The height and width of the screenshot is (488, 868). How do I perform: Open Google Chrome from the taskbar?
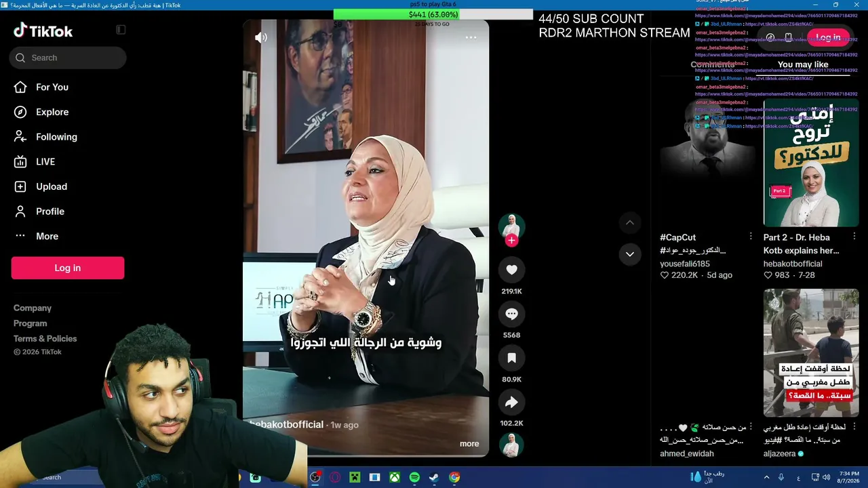tap(454, 477)
